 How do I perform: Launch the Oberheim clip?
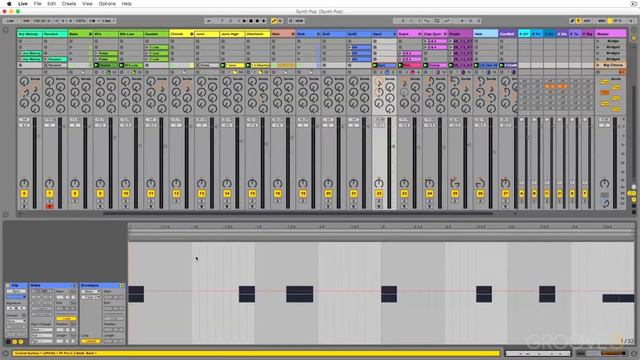point(248,65)
